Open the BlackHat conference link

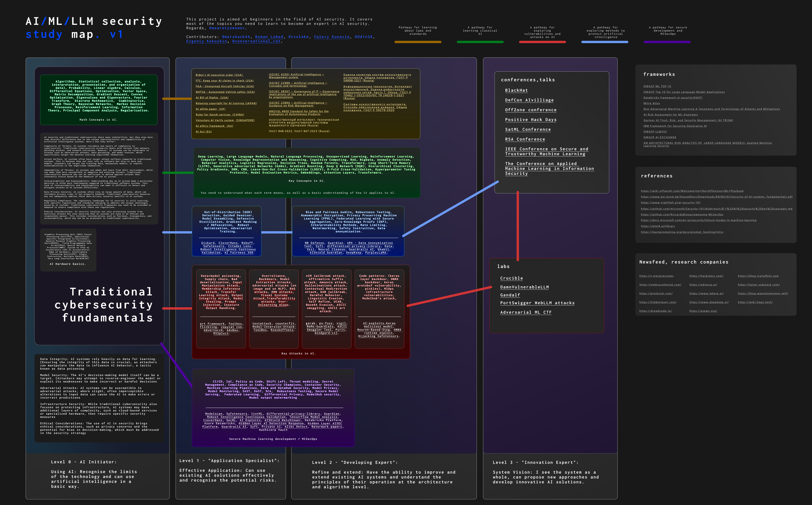[516, 90]
